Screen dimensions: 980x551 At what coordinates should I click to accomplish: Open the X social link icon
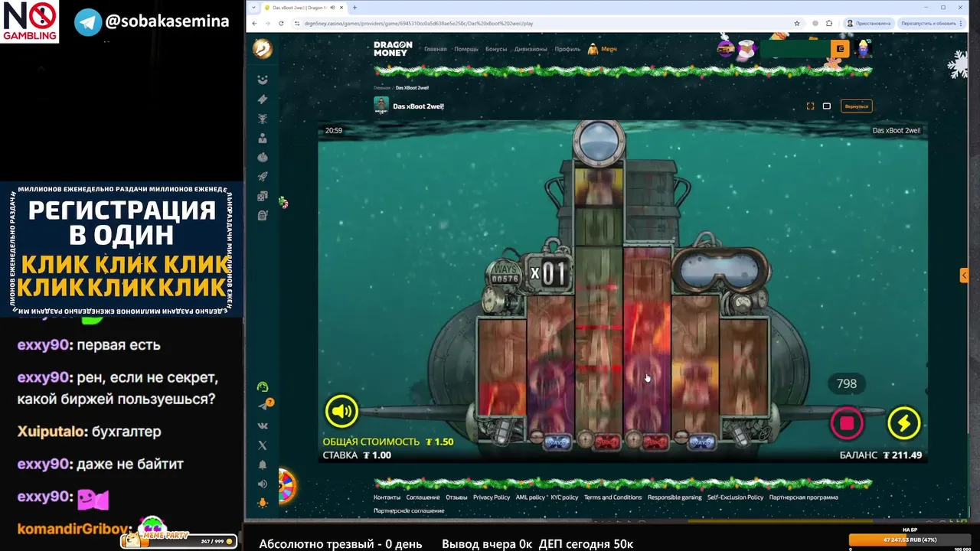point(263,445)
